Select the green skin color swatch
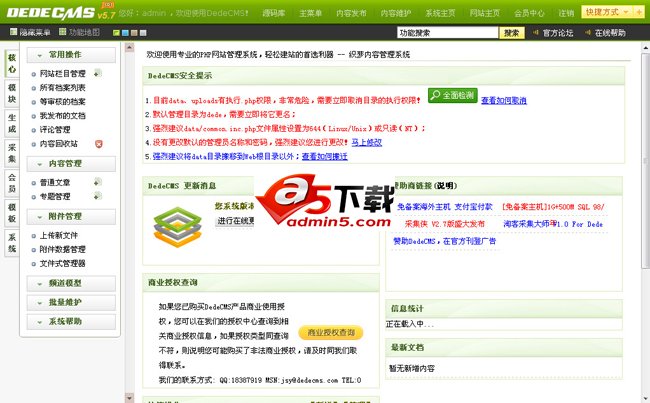 point(116,33)
